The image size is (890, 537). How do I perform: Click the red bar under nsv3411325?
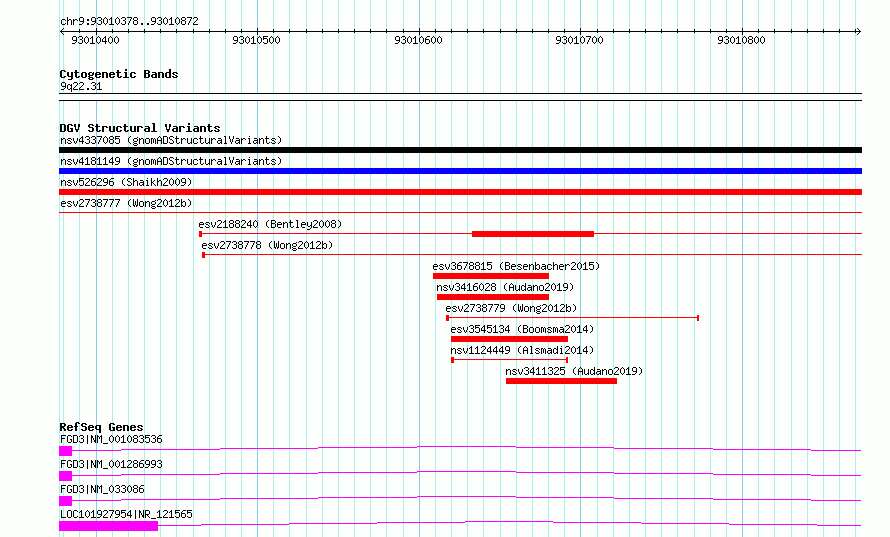(561, 381)
